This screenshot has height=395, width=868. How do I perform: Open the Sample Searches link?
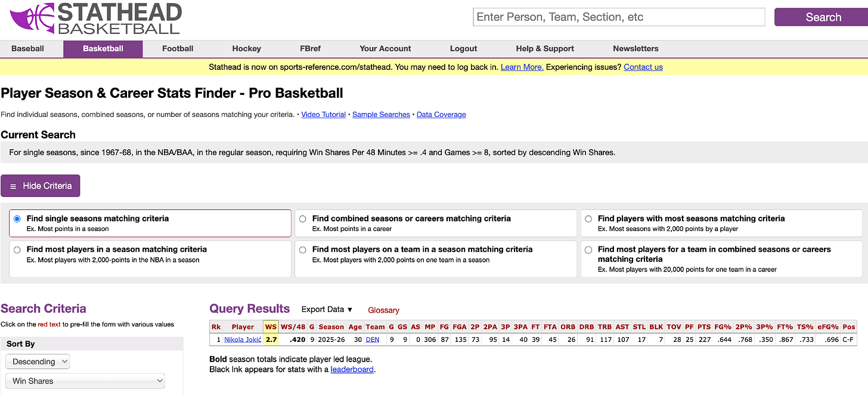381,115
